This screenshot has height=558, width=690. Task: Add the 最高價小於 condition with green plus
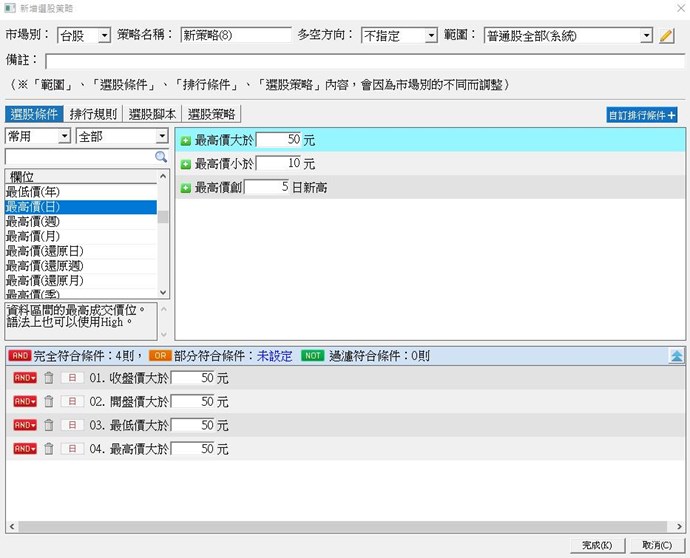[x=186, y=163]
